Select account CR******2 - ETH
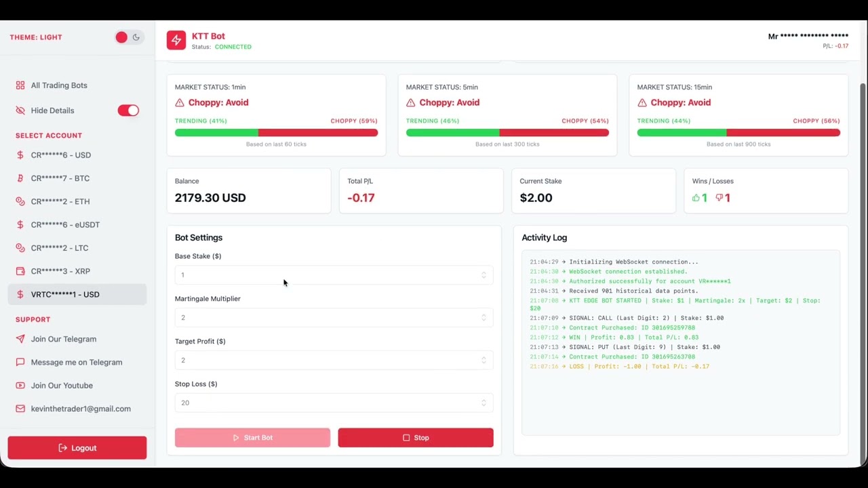 point(77,201)
